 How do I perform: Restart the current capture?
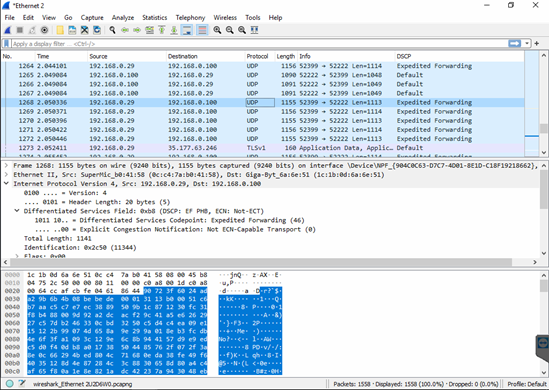tap(32, 30)
